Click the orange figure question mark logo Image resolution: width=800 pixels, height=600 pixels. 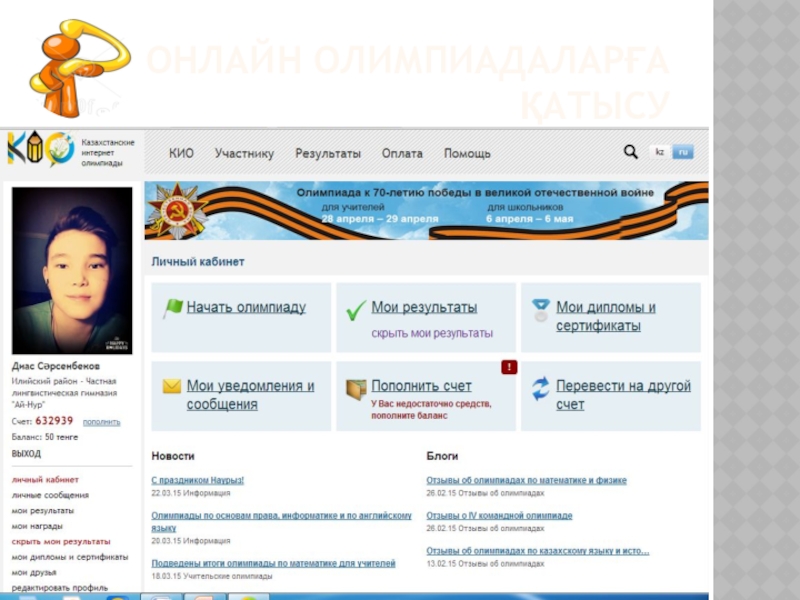click(x=80, y=67)
